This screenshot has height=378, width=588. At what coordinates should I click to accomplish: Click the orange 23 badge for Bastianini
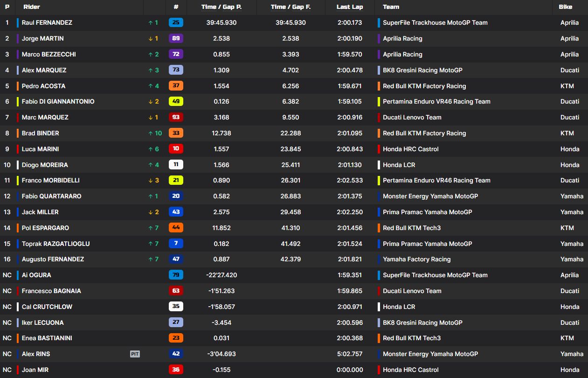[x=176, y=338]
